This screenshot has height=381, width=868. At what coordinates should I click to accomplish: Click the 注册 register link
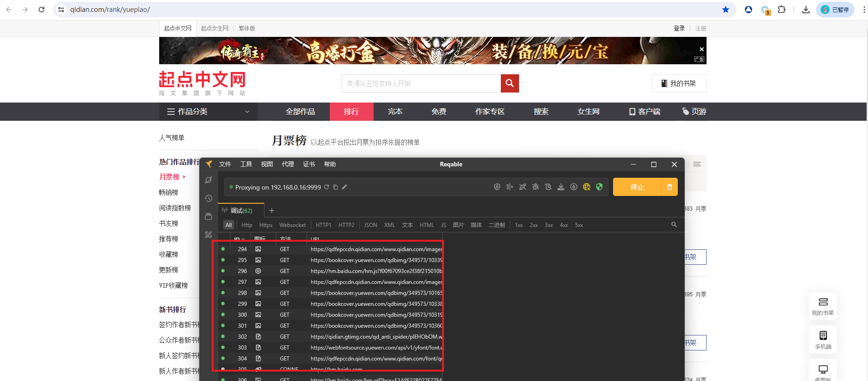[x=701, y=28]
